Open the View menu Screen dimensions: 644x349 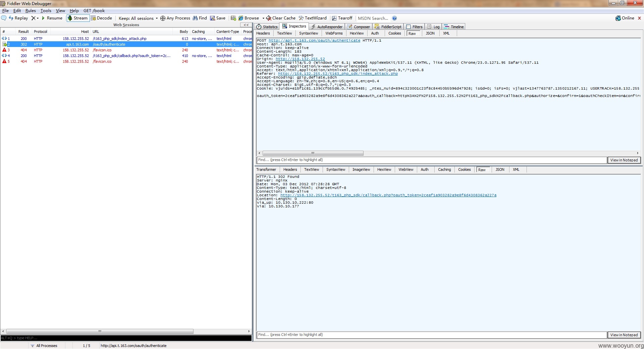(60, 11)
